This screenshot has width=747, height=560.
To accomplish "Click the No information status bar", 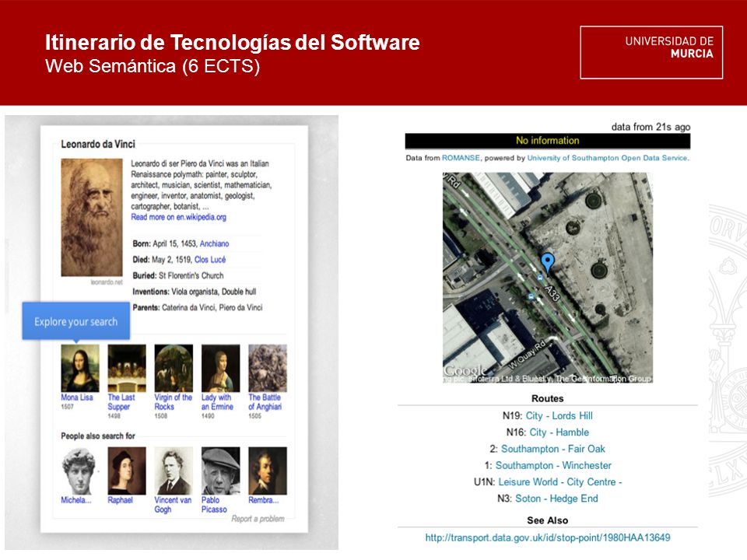I will point(547,141).
